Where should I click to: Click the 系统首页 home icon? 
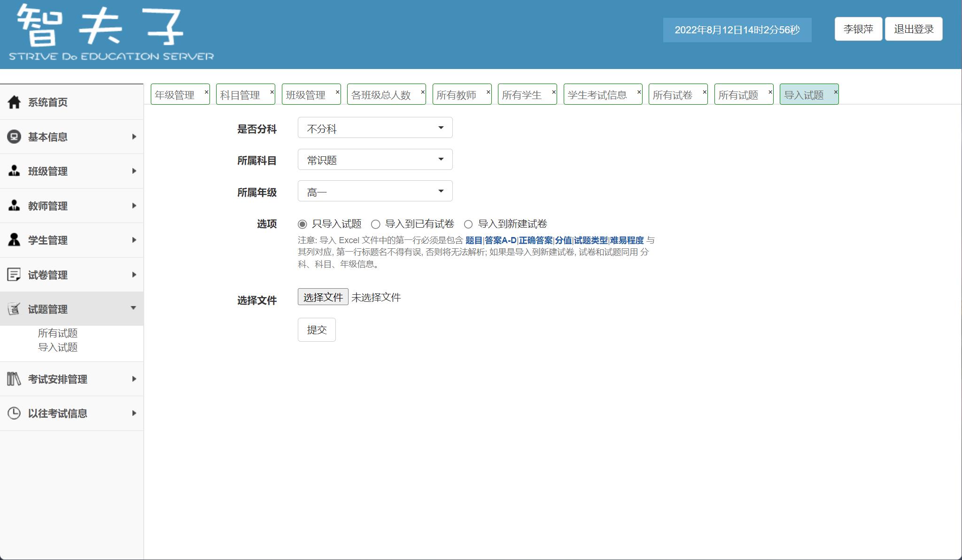pos(14,102)
